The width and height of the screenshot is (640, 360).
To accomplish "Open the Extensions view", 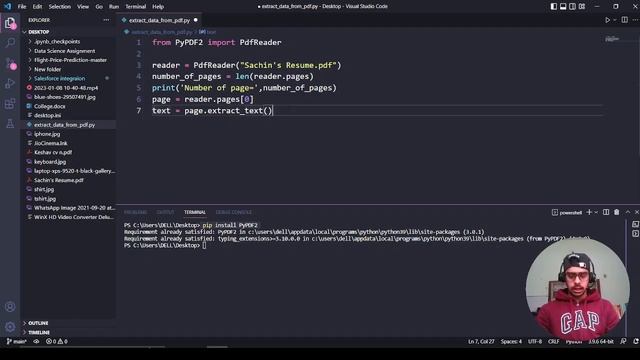I will tap(10, 103).
